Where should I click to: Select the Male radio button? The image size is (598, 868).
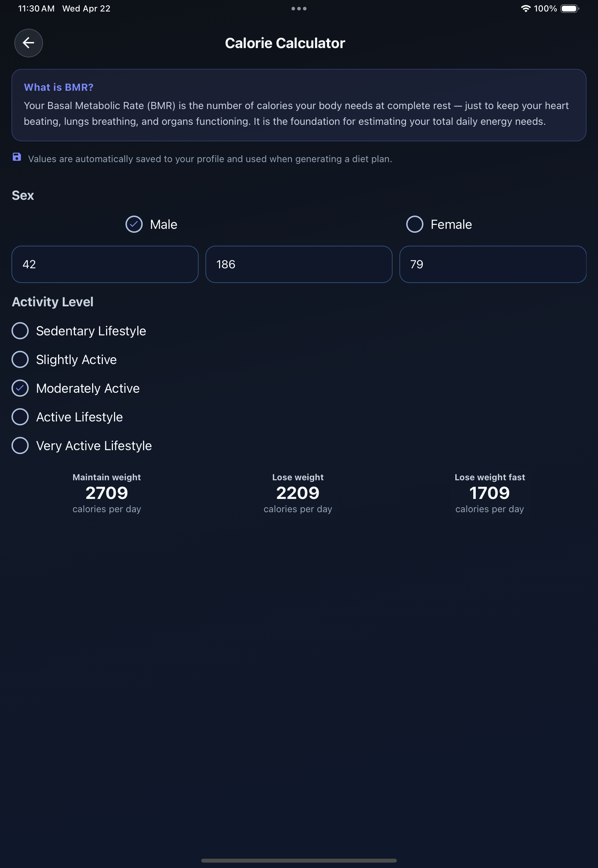click(x=134, y=225)
